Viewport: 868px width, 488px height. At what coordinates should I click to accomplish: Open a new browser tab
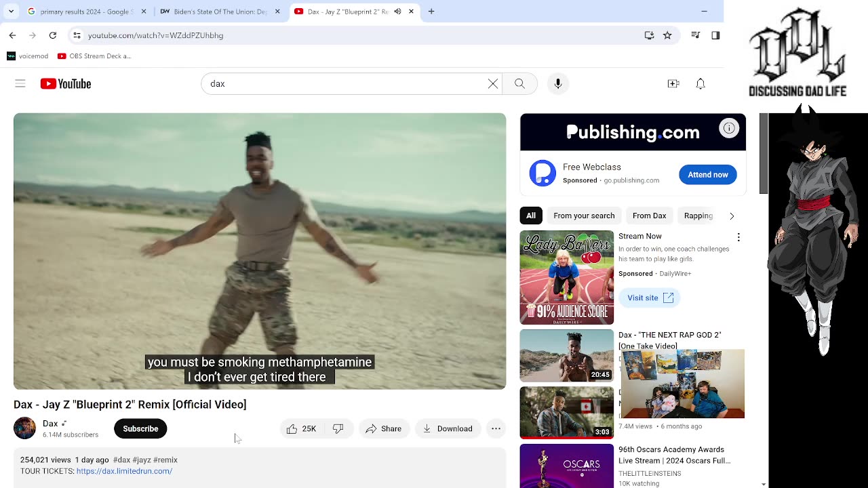click(431, 12)
